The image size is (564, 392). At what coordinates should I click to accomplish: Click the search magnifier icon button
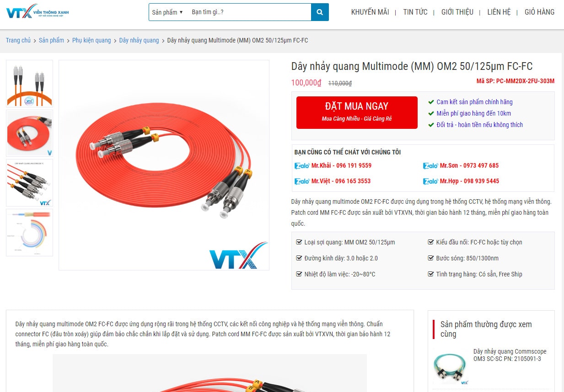320,12
